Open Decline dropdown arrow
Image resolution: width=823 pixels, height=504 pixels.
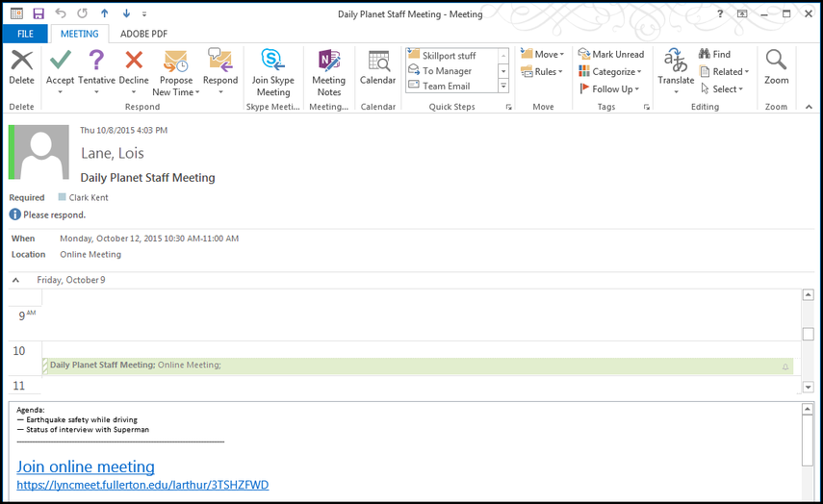click(134, 92)
